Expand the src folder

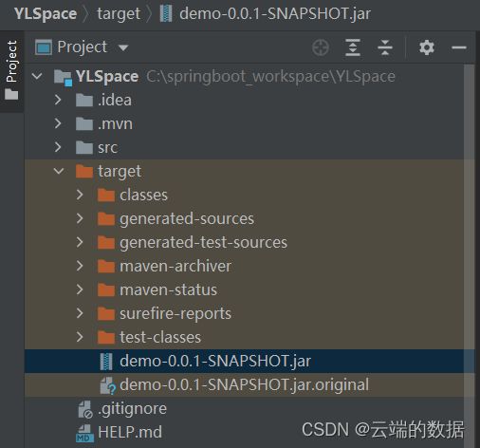[x=58, y=147]
